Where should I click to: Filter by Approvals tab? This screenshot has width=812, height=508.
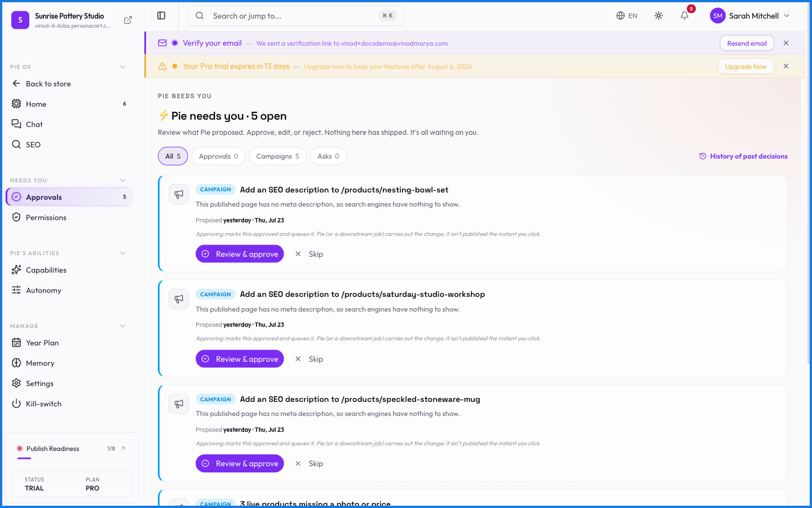point(219,156)
